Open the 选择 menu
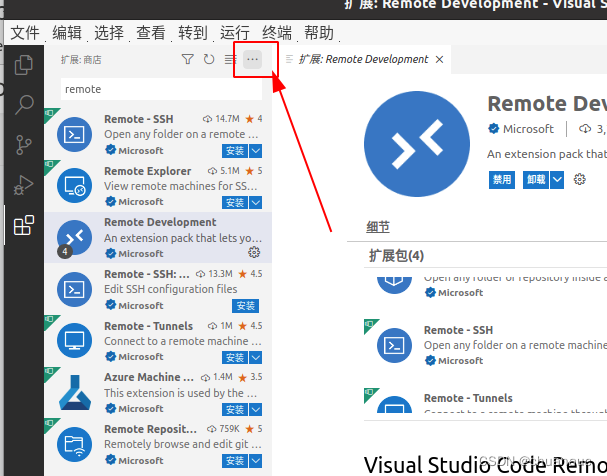This screenshot has height=476, width=607. click(x=109, y=33)
